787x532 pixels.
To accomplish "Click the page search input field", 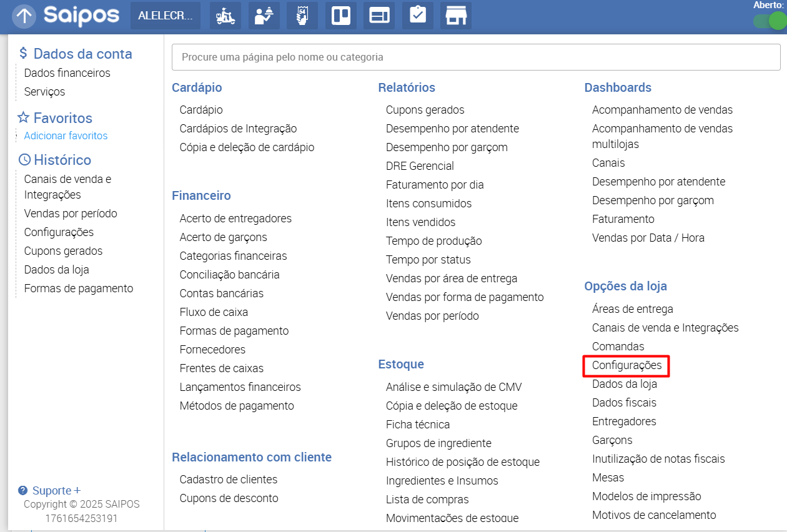I will 475,57.
